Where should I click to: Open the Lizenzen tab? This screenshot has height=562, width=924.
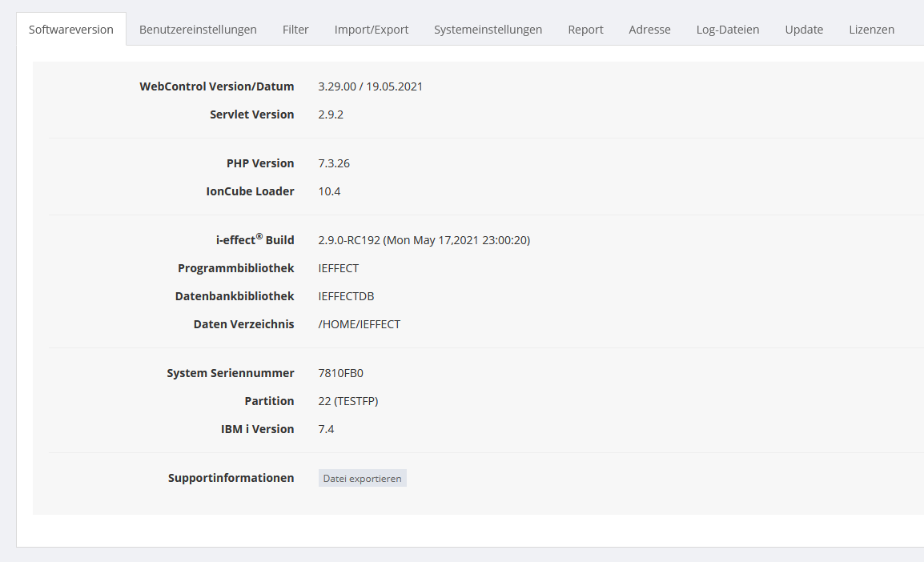click(871, 30)
